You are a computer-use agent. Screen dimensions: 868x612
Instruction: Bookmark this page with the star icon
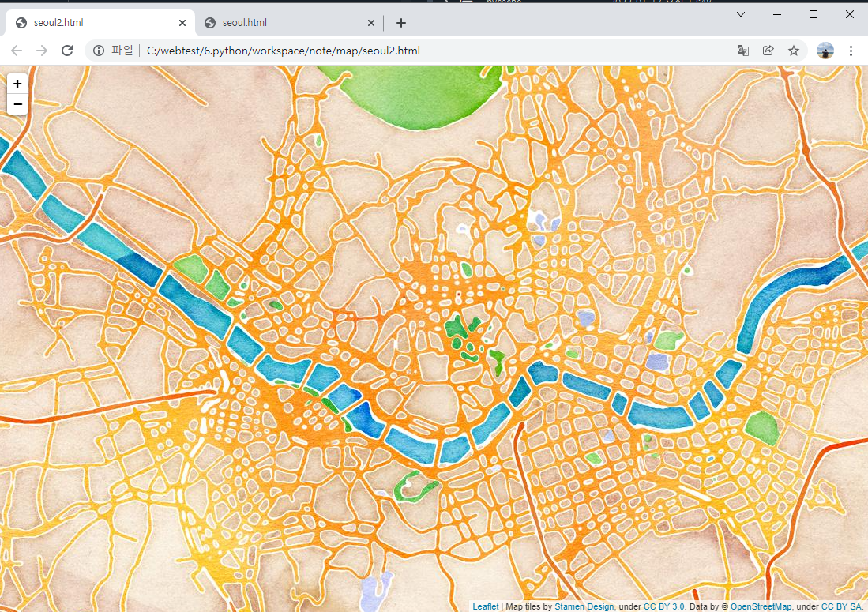794,51
